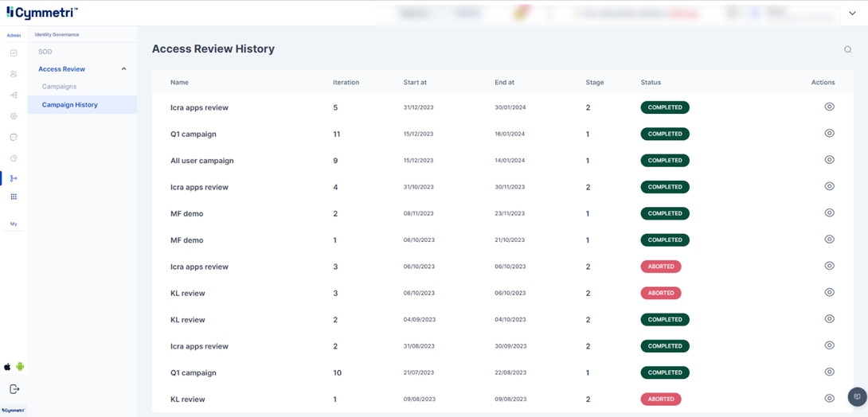This screenshot has width=868, height=417.
Task: Open the users icon in left sidebar
Action: [x=14, y=74]
